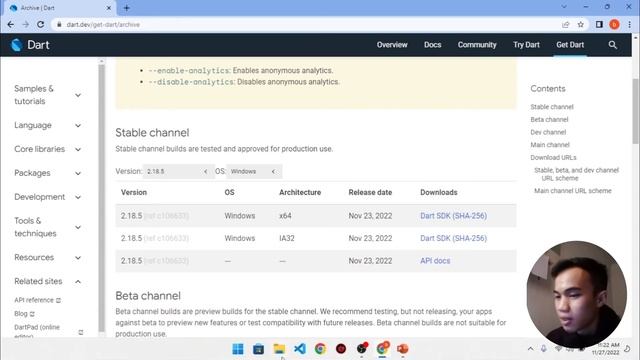Open Stable, beta, and dev channel URL scheme
The height and width of the screenshot is (360, 640).
[576, 174]
